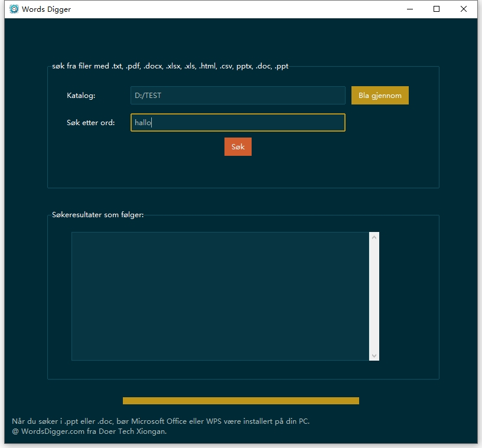Click the Søk etter ord input field
Viewport: 482px width, 448px height.
(x=238, y=123)
